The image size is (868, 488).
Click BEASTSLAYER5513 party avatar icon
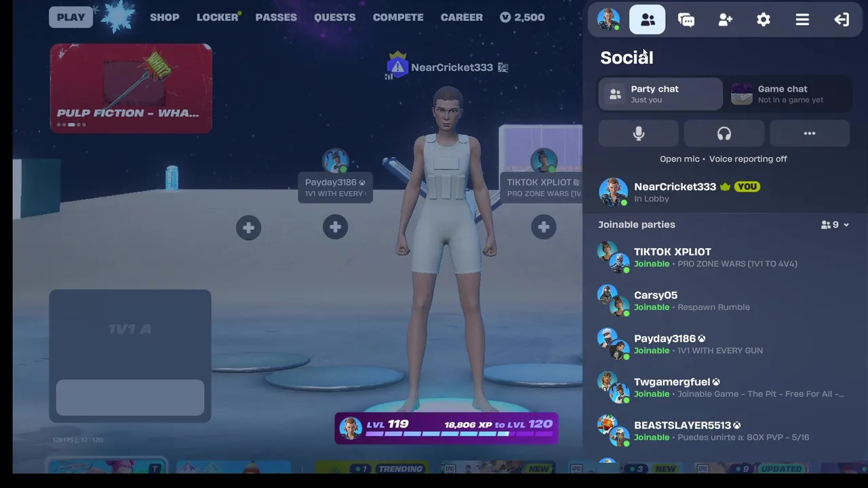coord(613,430)
